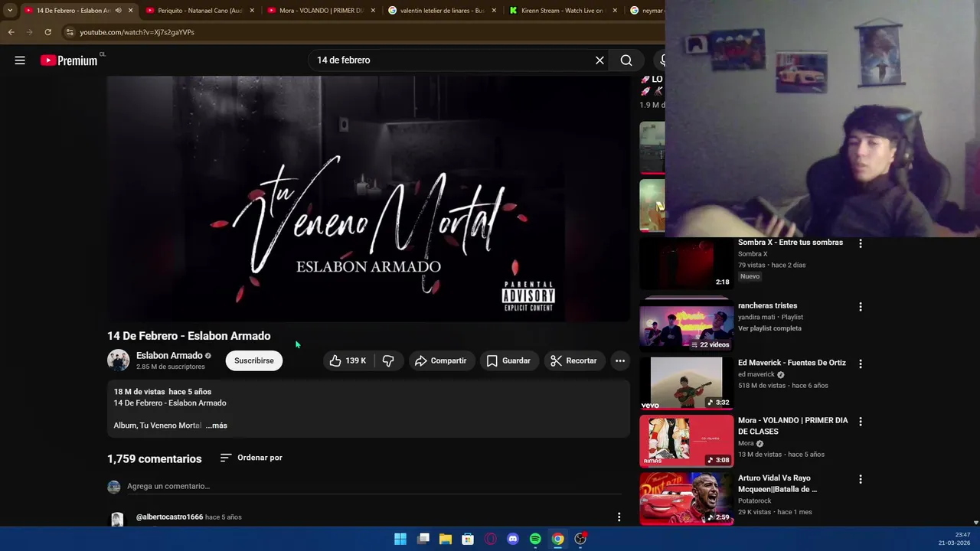Close the Mora - VOLANDO tab
The height and width of the screenshot is (551, 980).
click(373, 11)
